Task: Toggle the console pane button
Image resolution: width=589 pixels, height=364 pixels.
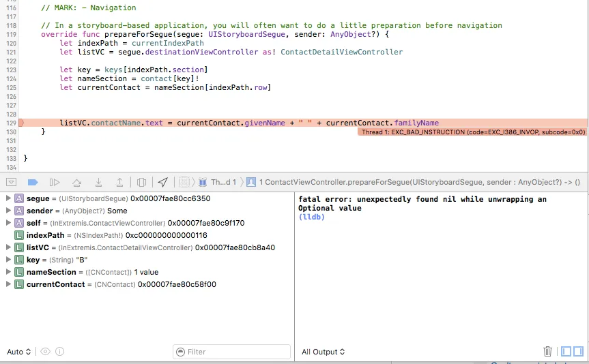Action: pos(579,351)
